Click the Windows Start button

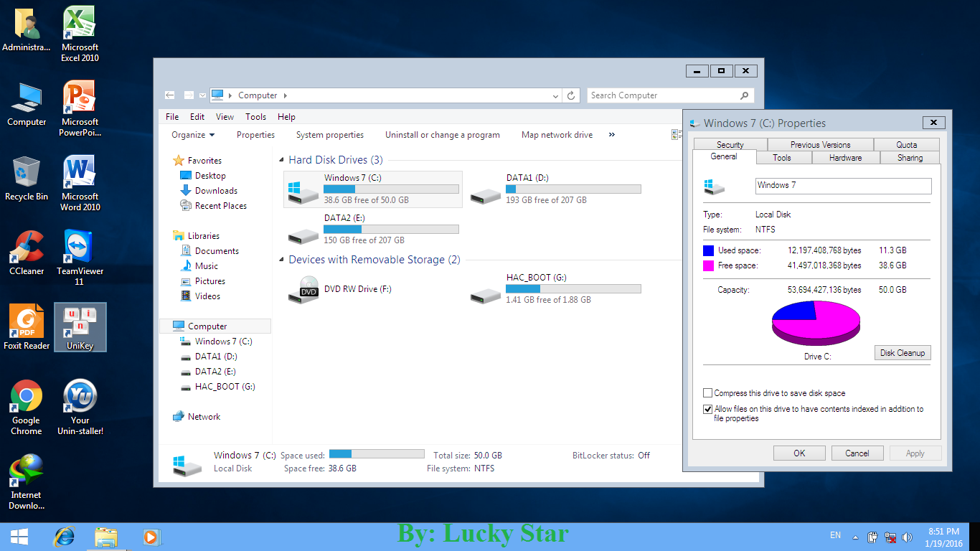(x=19, y=537)
